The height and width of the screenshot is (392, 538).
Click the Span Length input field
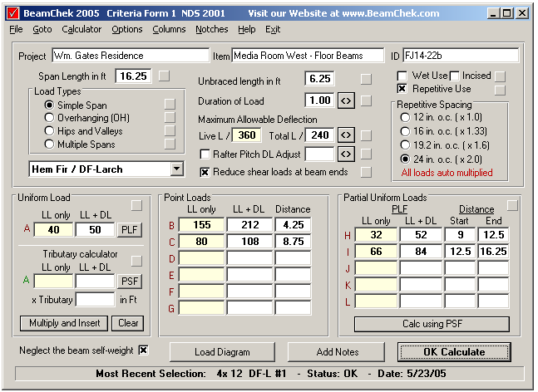(133, 76)
